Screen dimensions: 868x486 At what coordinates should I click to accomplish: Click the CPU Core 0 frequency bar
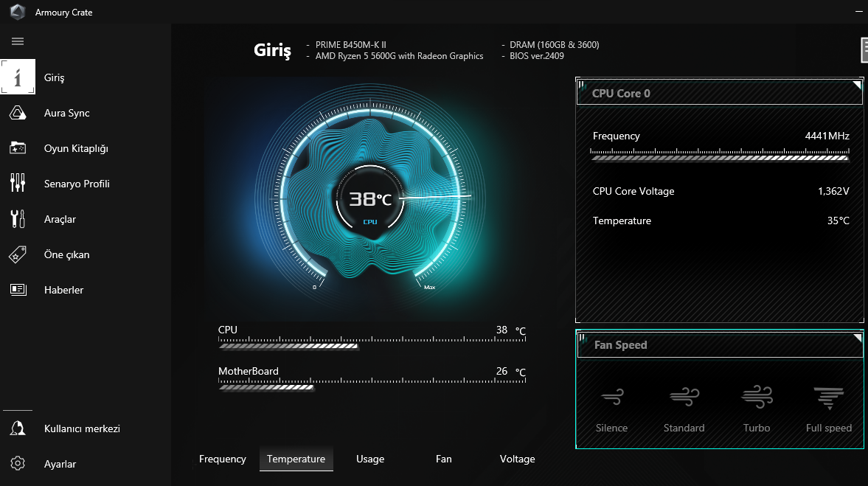(720, 154)
